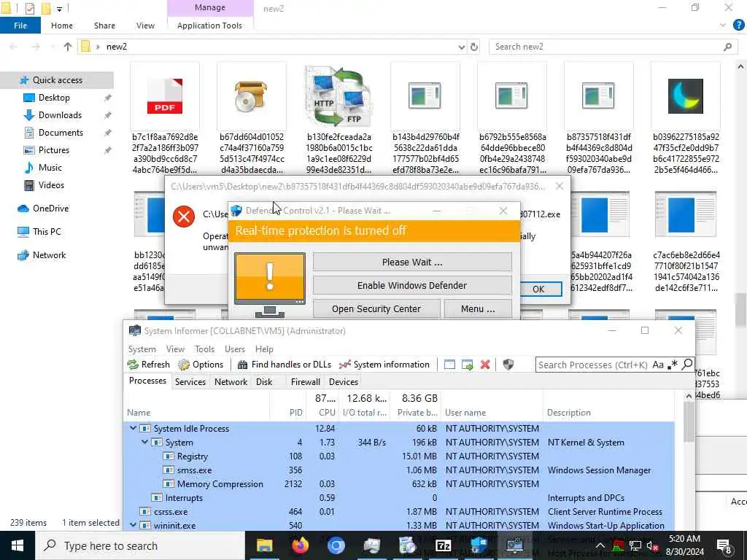This screenshot has width=747, height=560.
Task: Click the shield icon in System Informer toolbar
Action: click(508, 365)
